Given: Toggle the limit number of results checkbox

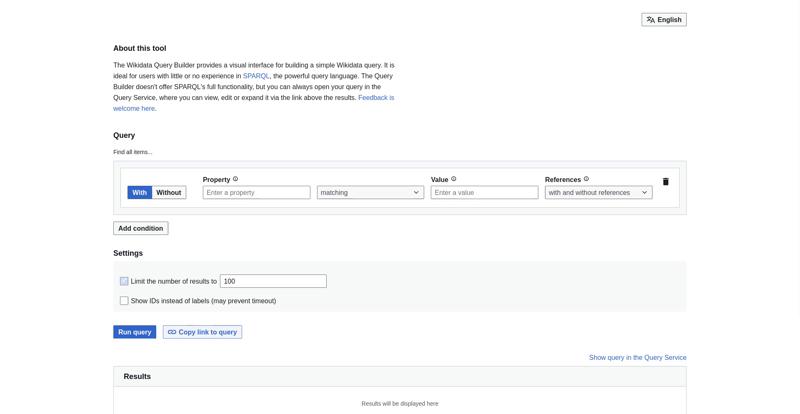Looking at the screenshot, I should [124, 281].
